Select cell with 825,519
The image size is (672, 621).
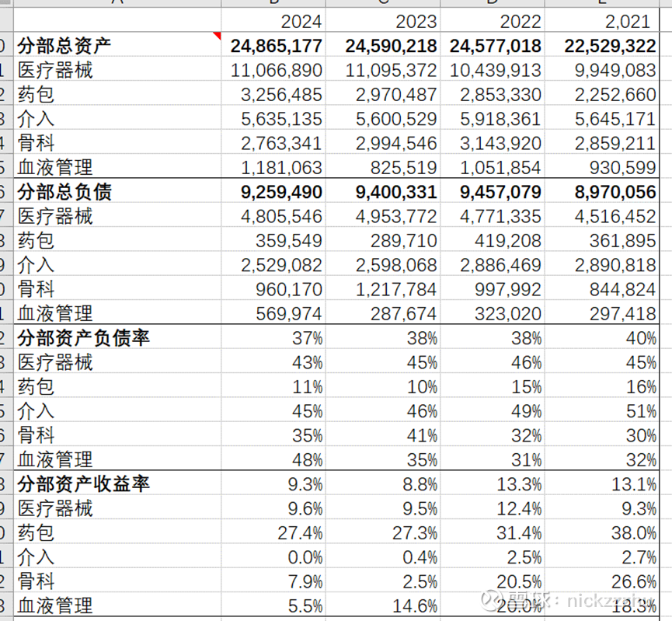[383, 166]
